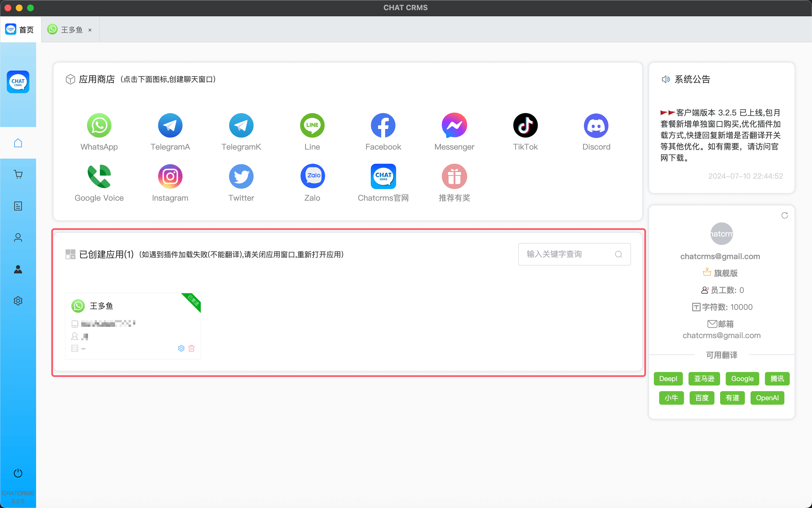The image size is (812, 508).
Task: Visit the Chatcrms官网 icon
Action: pos(383,176)
